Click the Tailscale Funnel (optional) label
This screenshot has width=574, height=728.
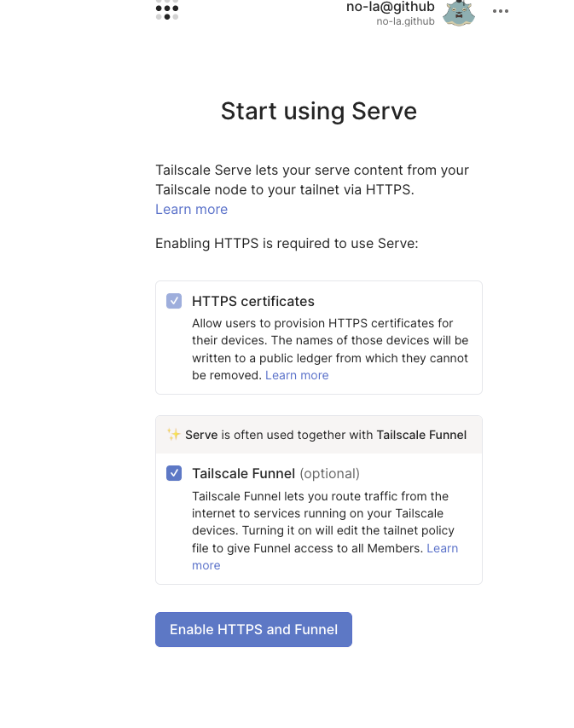coord(275,474)
